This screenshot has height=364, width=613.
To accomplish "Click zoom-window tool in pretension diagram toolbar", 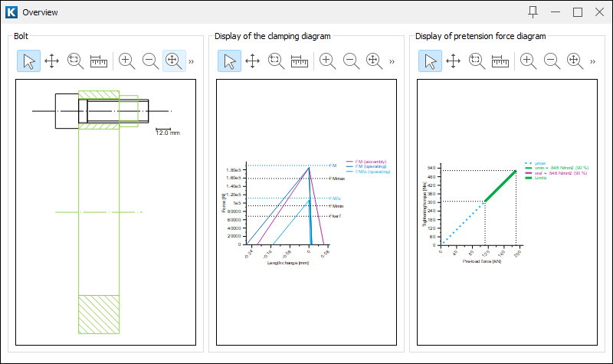I will pyautogui.click(x=476, y=61).
